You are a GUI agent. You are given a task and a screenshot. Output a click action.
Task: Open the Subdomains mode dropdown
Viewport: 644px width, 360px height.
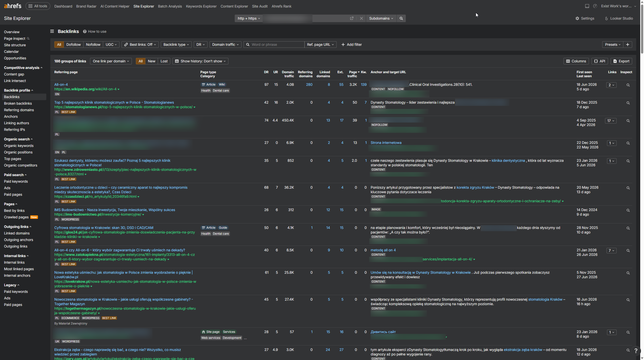381,18
